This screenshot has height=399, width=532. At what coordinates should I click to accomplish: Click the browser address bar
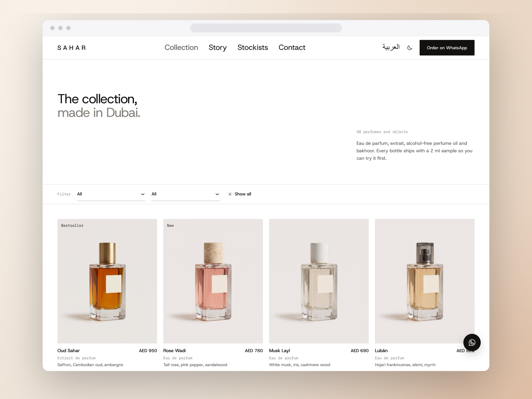click(x=266, y=28)
